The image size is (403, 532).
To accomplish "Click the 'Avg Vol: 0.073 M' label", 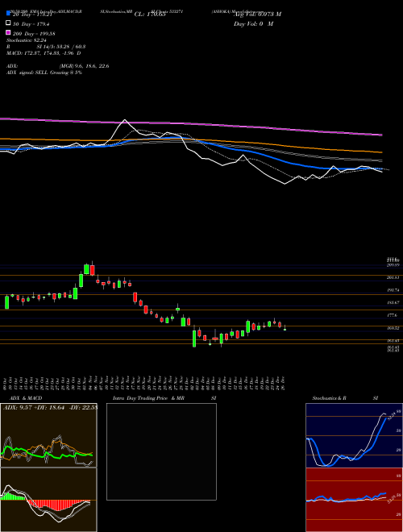I will [257, 14].
